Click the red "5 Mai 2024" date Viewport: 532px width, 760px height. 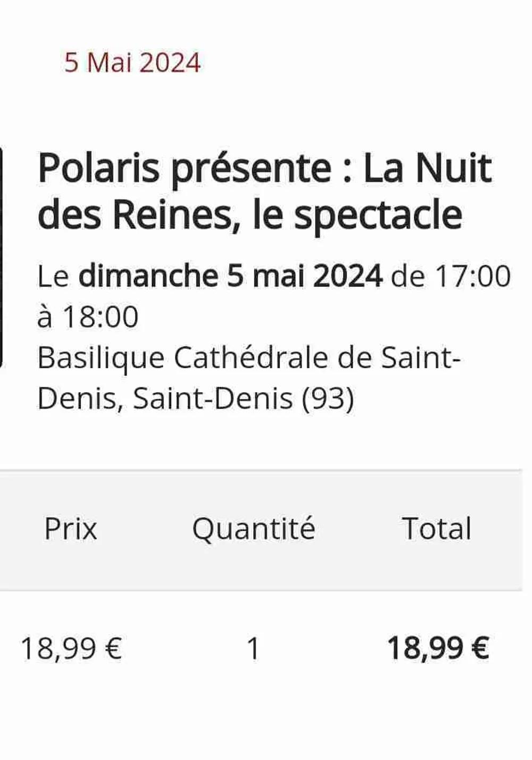pyautogui.click(x=132, y=63)
